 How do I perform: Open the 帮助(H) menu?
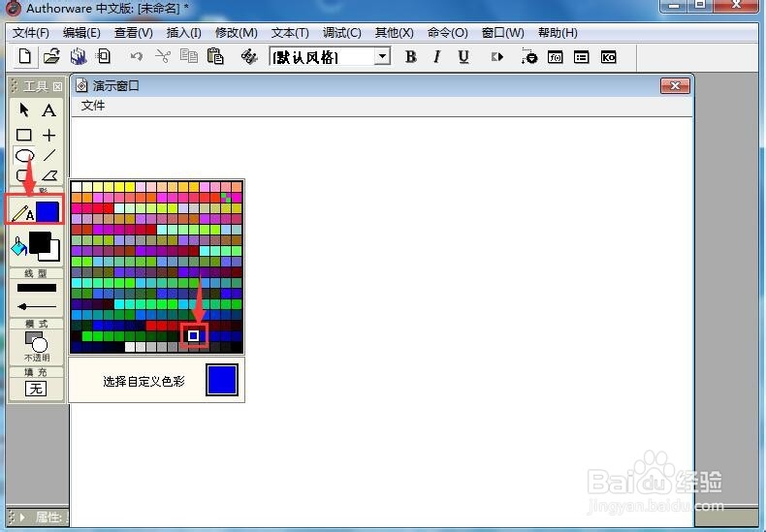(558, 33)
